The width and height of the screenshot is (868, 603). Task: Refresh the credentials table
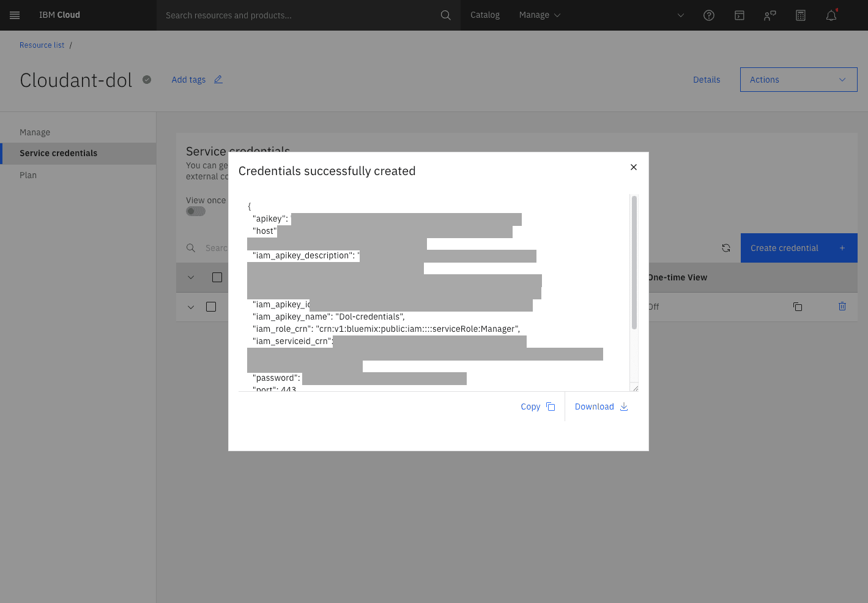pyautogui.click(x=726, y=248)
